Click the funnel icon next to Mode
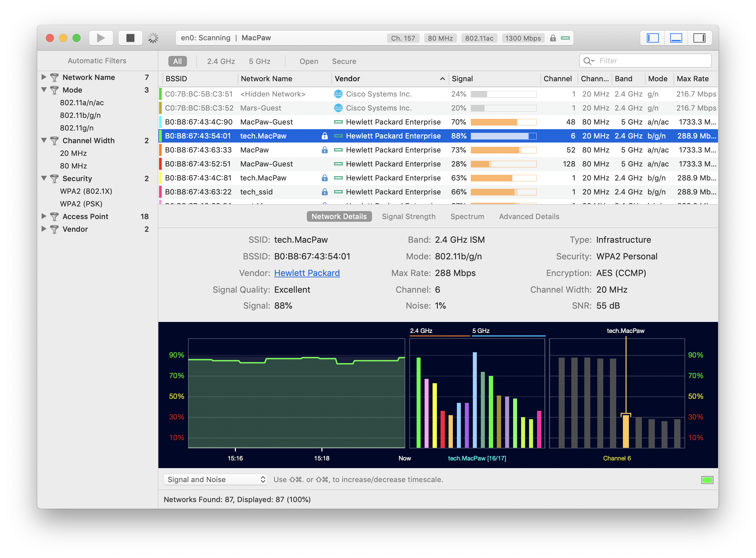The height and width of the screenshot is (558, 756). coord(54,90)
